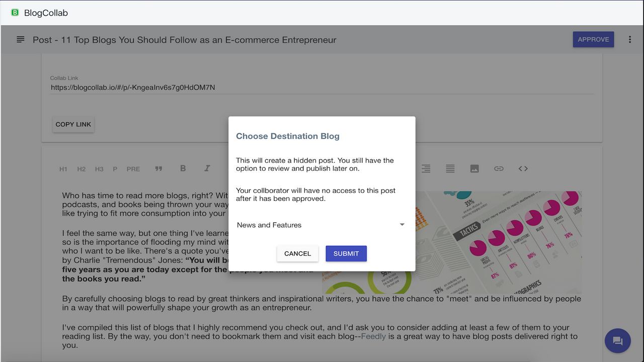Cancel the Choose Destination Blog dialog
Viewport: 644px width, 362px height.
(297, 253)
